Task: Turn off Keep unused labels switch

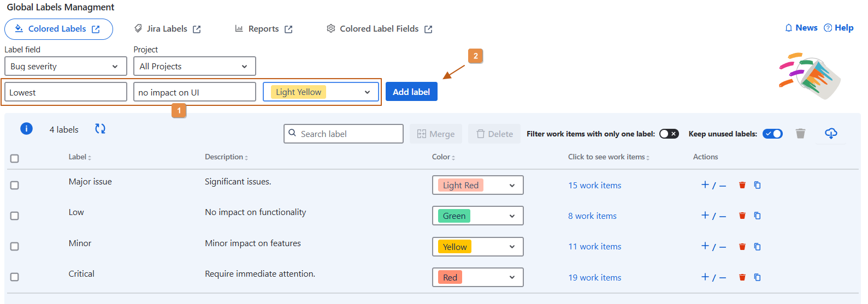Action: click(x=772, y=134)
